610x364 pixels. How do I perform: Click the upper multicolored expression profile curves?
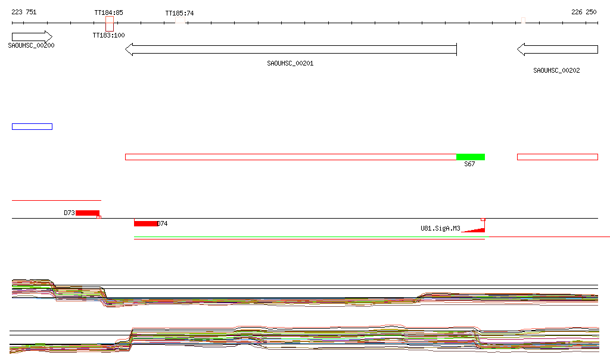(x=305, y=294)
